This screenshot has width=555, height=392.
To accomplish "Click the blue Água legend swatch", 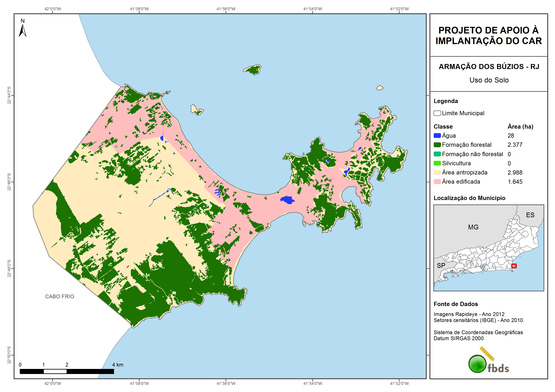I will tap(437, 136).
